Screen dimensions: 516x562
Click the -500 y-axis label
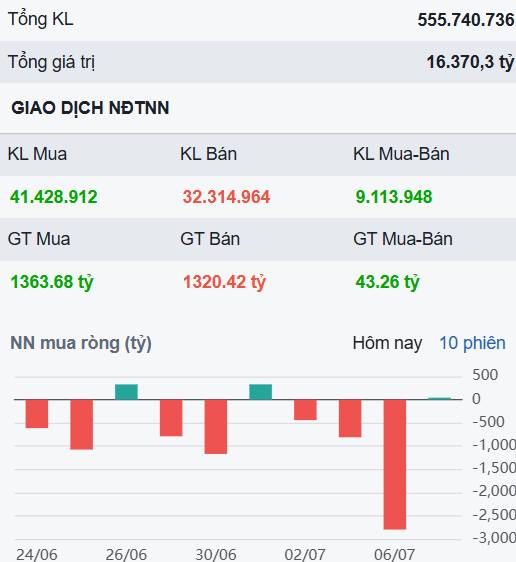pyautogui.click(x=489, y=422)
